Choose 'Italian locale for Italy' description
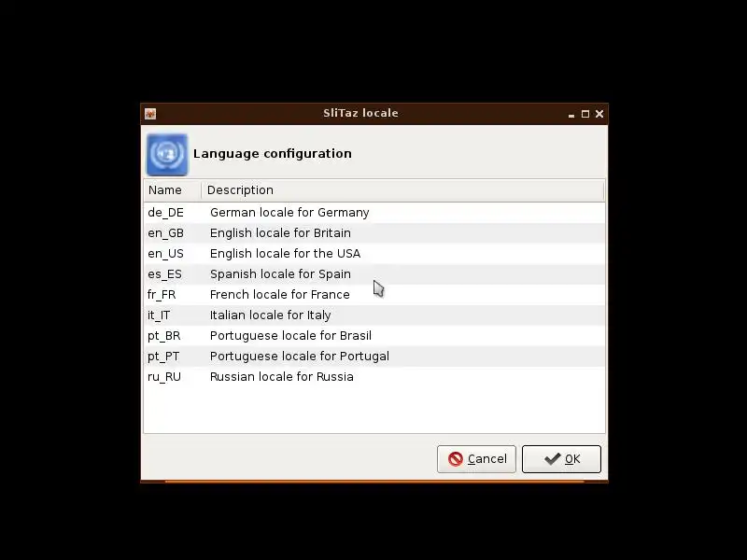 pos(270,315)
